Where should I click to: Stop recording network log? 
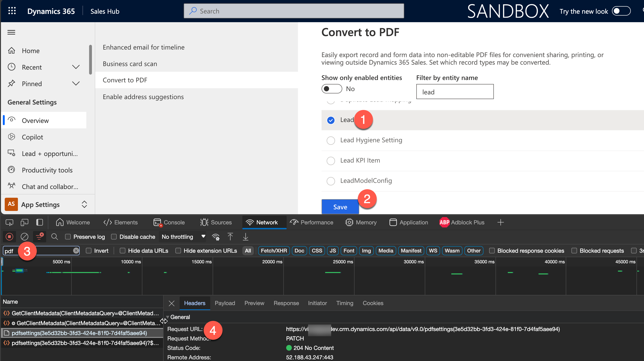point(9,237)
